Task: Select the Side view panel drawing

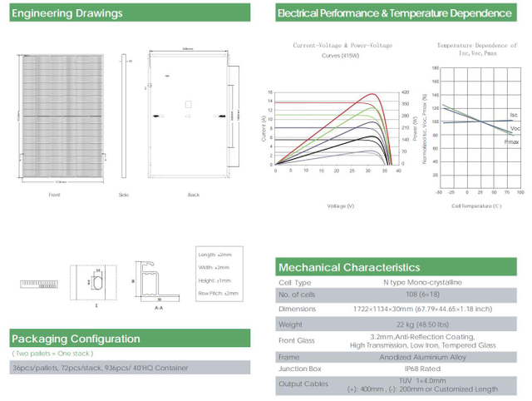Action: [x=124, y=116]
